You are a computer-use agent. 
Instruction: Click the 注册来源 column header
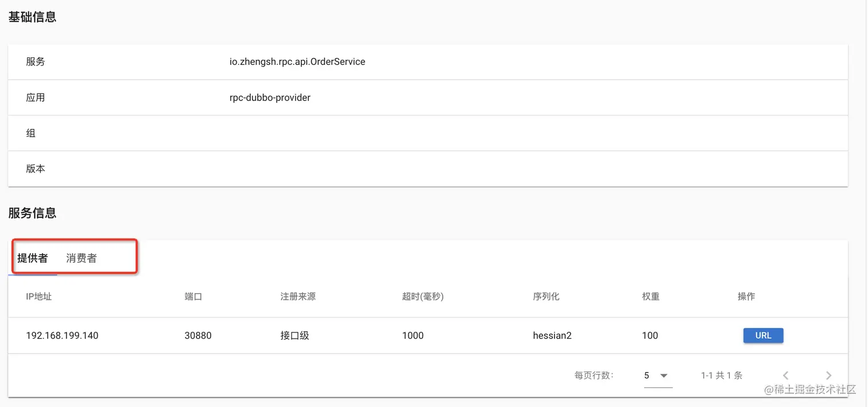click(298, 297)
